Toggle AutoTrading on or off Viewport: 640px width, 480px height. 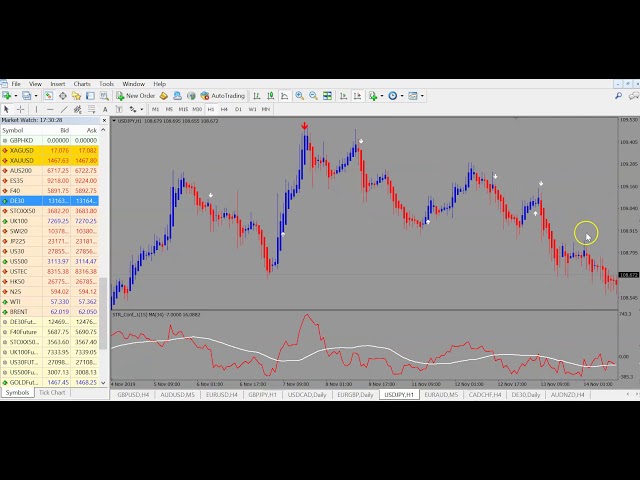point(222,96)
